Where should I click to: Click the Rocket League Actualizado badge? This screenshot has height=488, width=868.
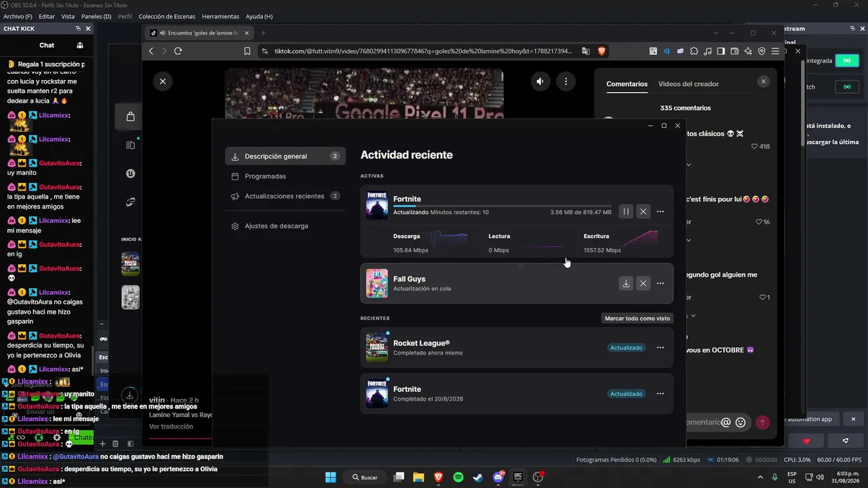click(626, 348)
